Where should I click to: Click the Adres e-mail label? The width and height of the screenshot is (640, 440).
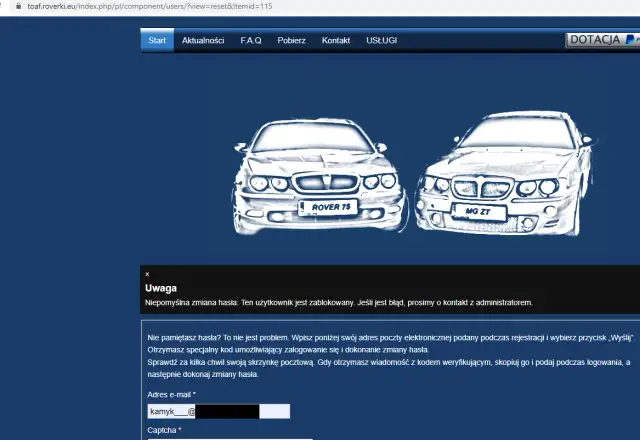pos(172,395)
